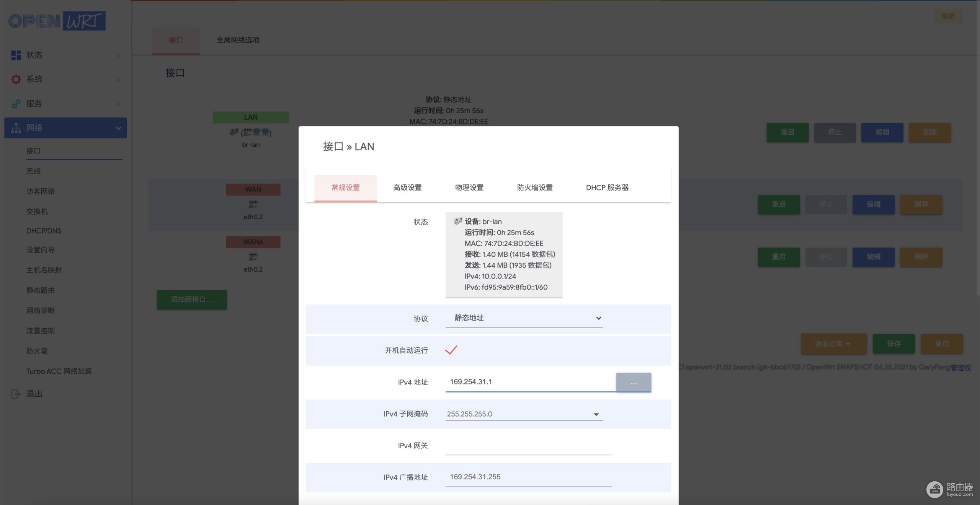Screen dimensions: 980x505
Task: Open 接口 in the sidebar
Action: [33, 151]
